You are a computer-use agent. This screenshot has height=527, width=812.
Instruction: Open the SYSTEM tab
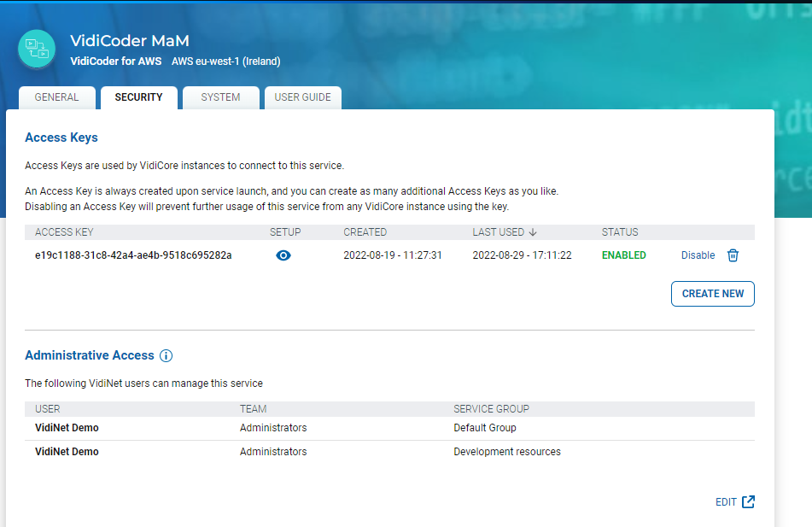(220, 97)
